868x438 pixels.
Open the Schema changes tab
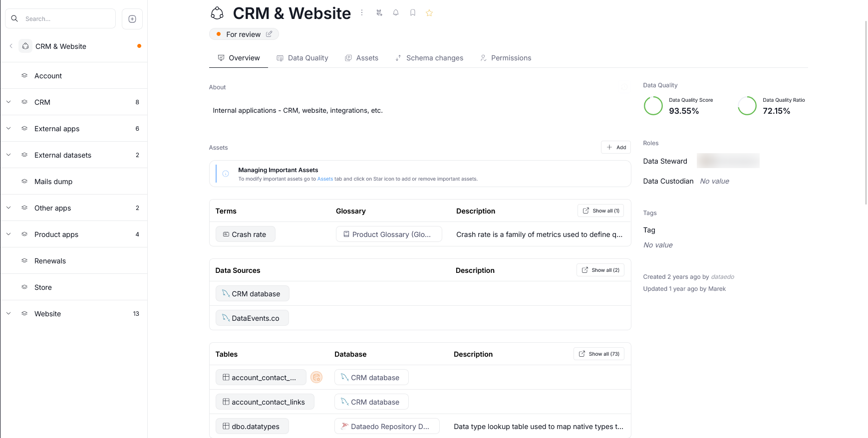(x=429, y=58)
